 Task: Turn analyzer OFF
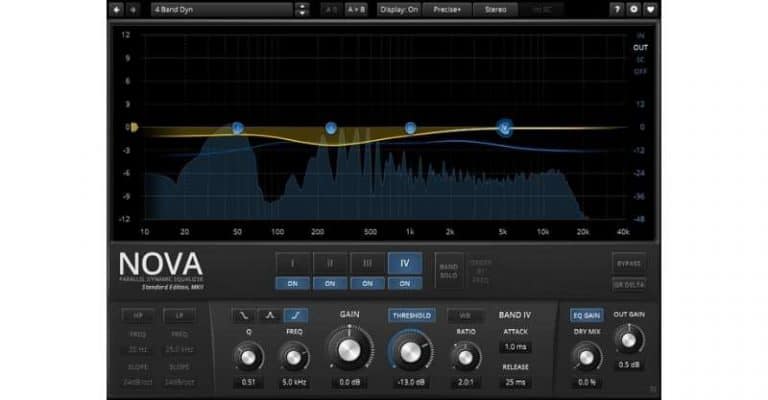640,71
